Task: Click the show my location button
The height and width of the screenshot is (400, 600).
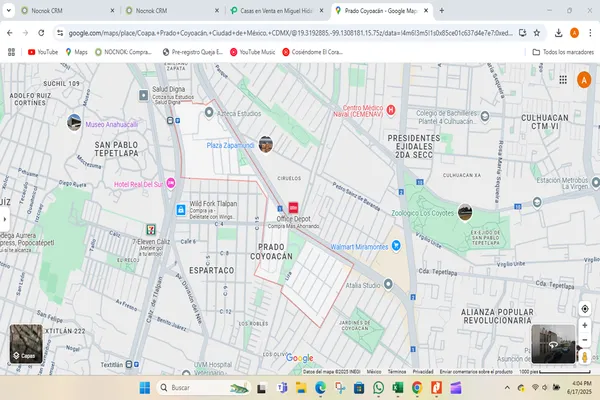Action: (585, 309)
